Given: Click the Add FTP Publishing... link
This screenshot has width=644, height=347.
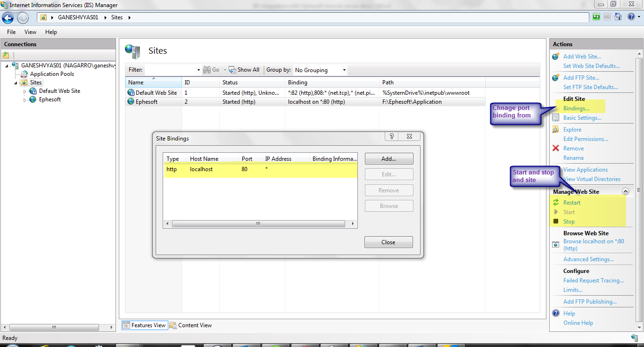Looking at the screenshot, I should tap(590, 302).
